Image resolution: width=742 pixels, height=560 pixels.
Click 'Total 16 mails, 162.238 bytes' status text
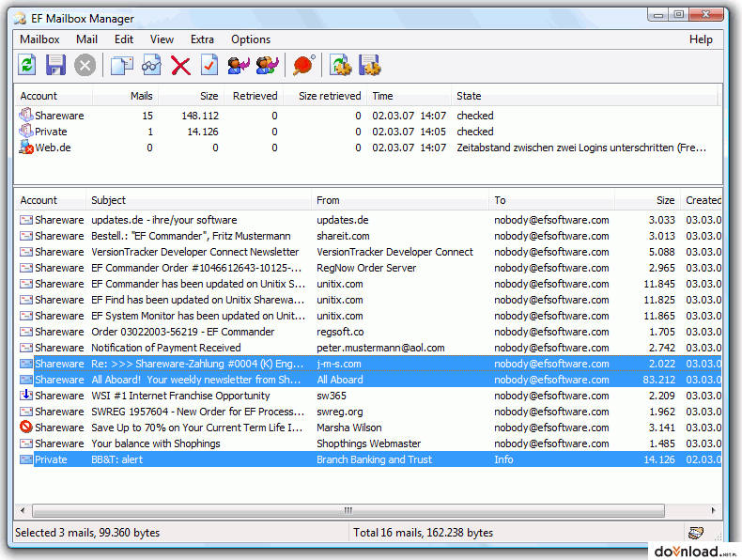[x=423, y=533]
